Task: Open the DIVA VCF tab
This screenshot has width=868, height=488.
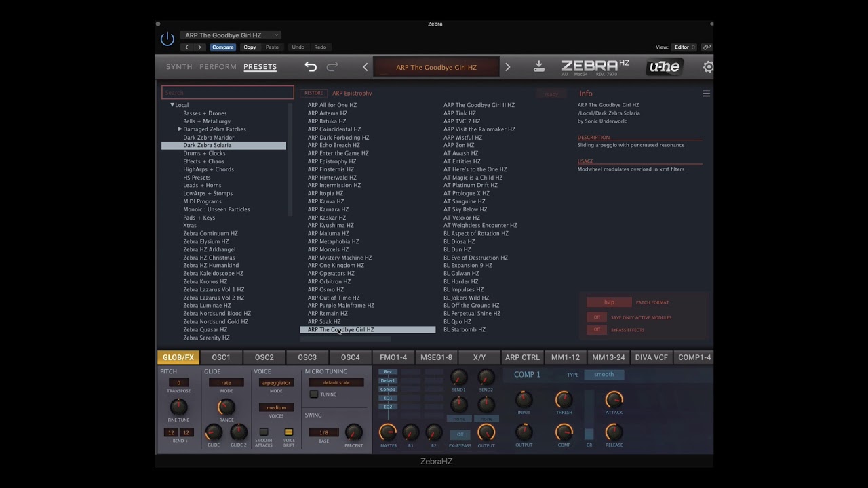Action: (652, 357)
